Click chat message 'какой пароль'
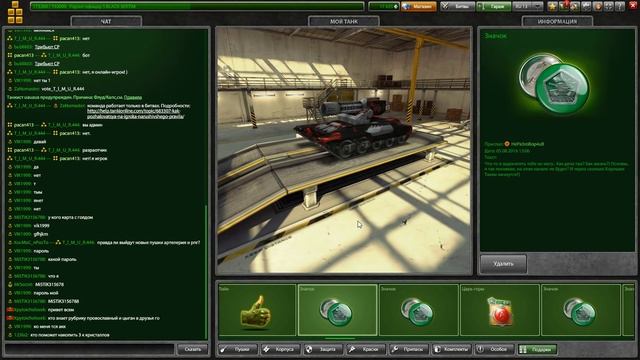640x360 pixels. tap(62, 259)
